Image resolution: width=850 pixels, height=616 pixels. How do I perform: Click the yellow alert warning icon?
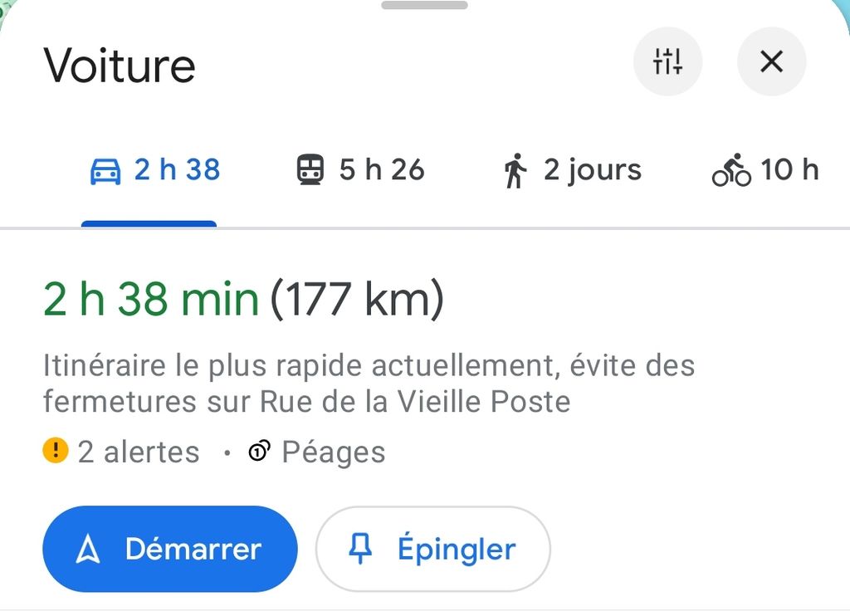55,451
